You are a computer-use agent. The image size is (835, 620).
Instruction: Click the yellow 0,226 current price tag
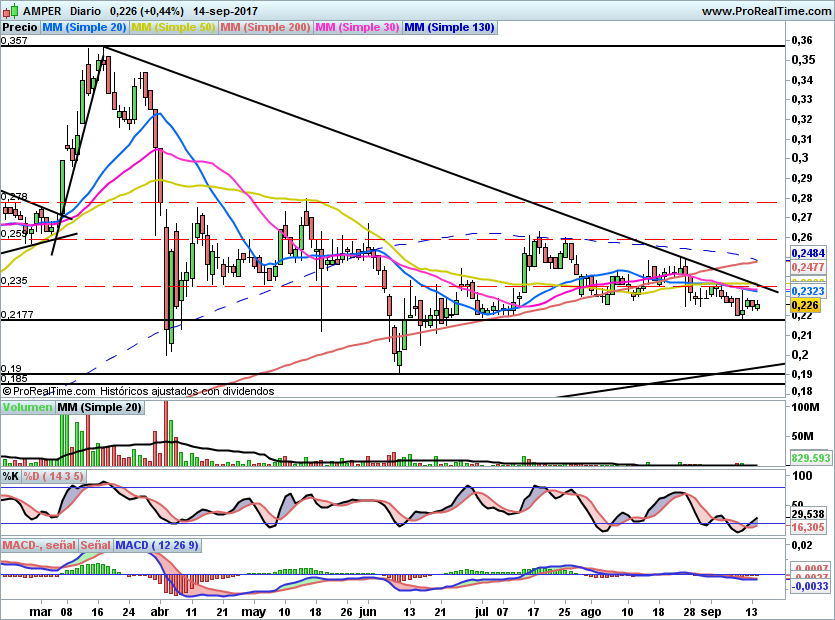point(805,305)
